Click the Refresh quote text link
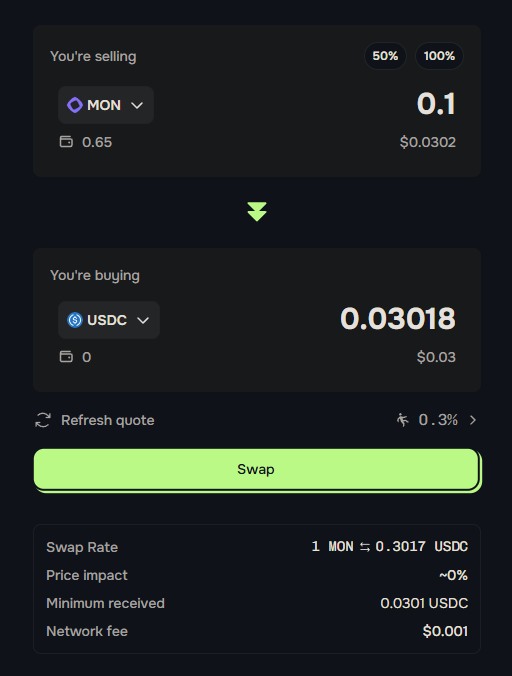The image size is (512, 676). click(108, 420)
